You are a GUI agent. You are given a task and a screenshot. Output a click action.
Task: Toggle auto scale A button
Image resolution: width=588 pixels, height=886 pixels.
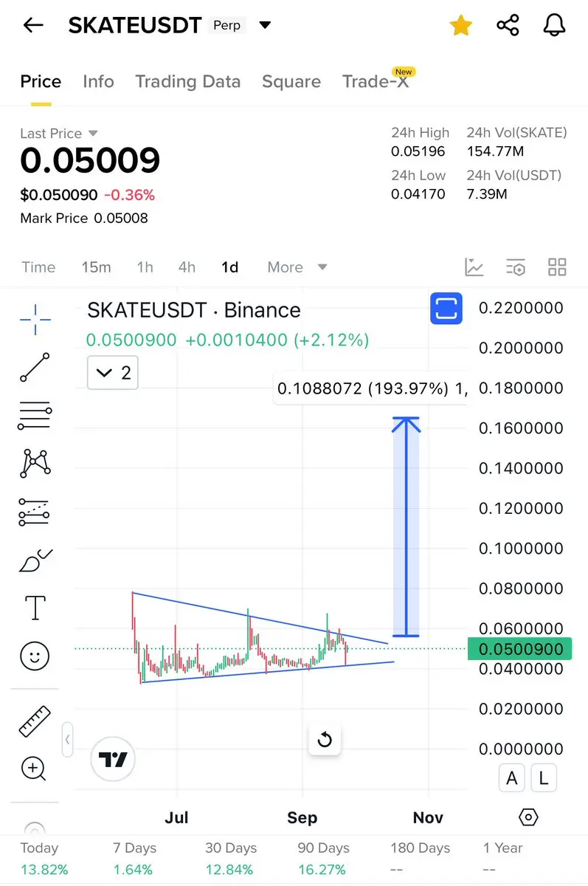pos(512,777)
